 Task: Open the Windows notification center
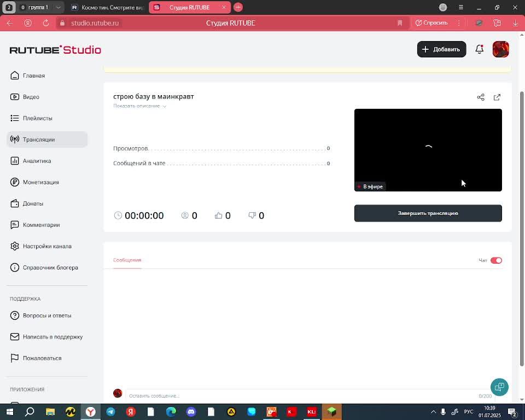click(x=512, y=412)
